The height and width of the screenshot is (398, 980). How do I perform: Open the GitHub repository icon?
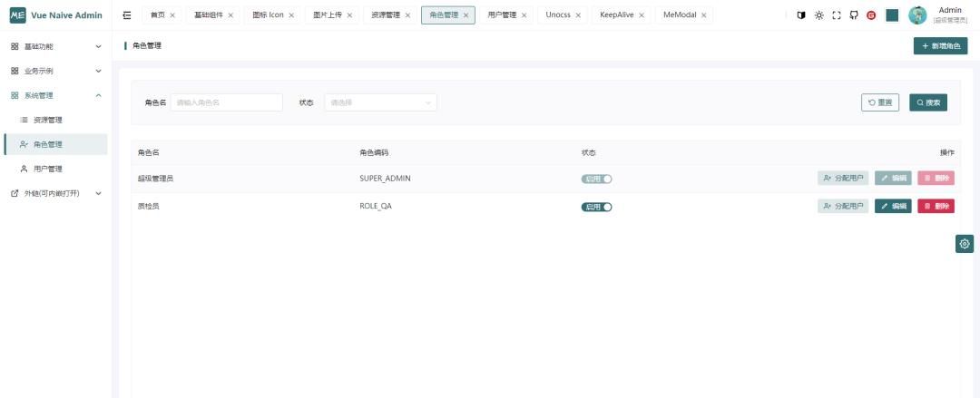point(854,15)
